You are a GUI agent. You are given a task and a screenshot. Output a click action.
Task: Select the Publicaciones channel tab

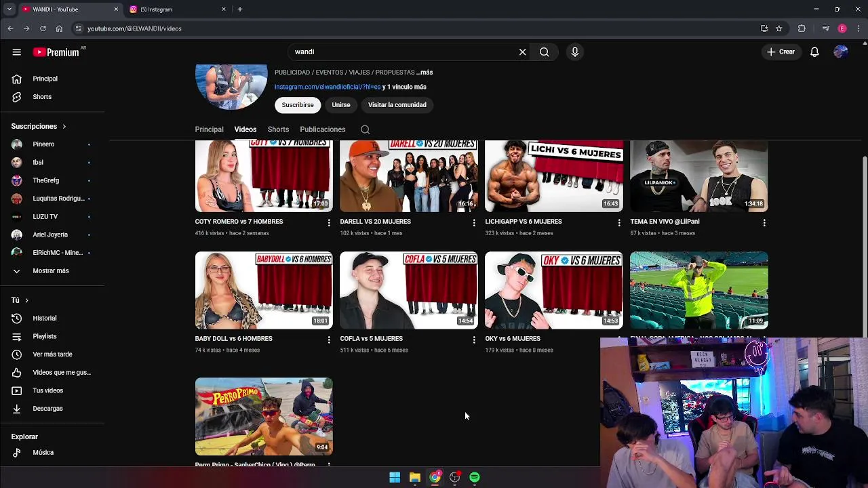323,129
